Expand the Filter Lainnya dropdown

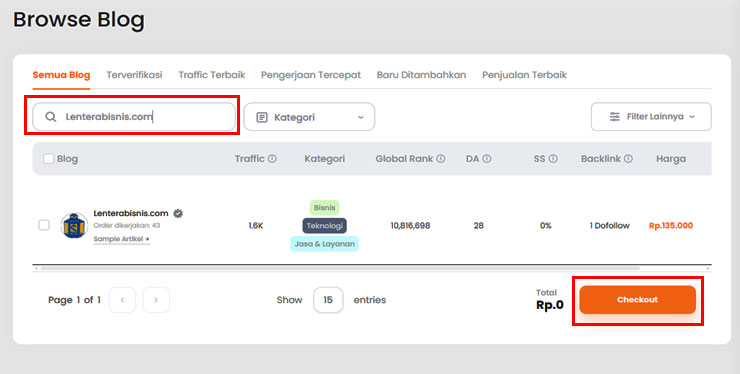point(651,117)
